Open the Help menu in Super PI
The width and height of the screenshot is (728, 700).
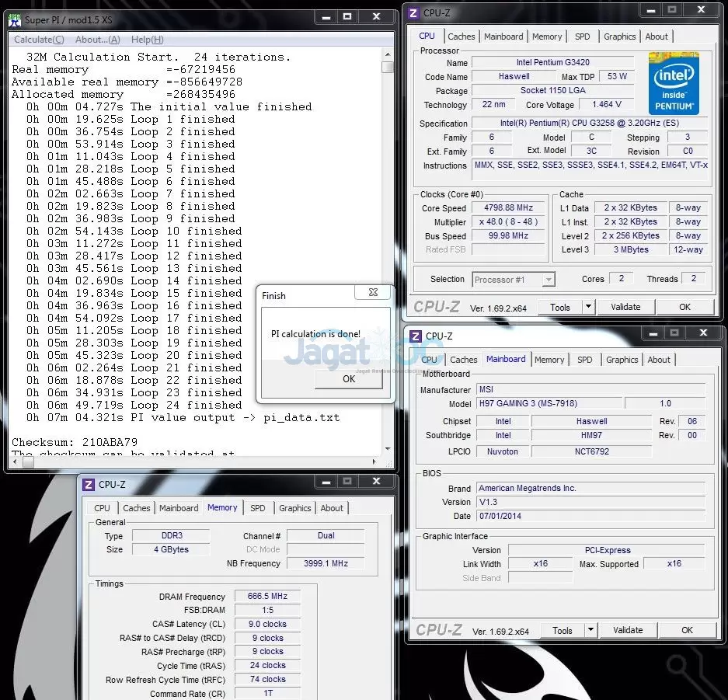coord(147,40)
